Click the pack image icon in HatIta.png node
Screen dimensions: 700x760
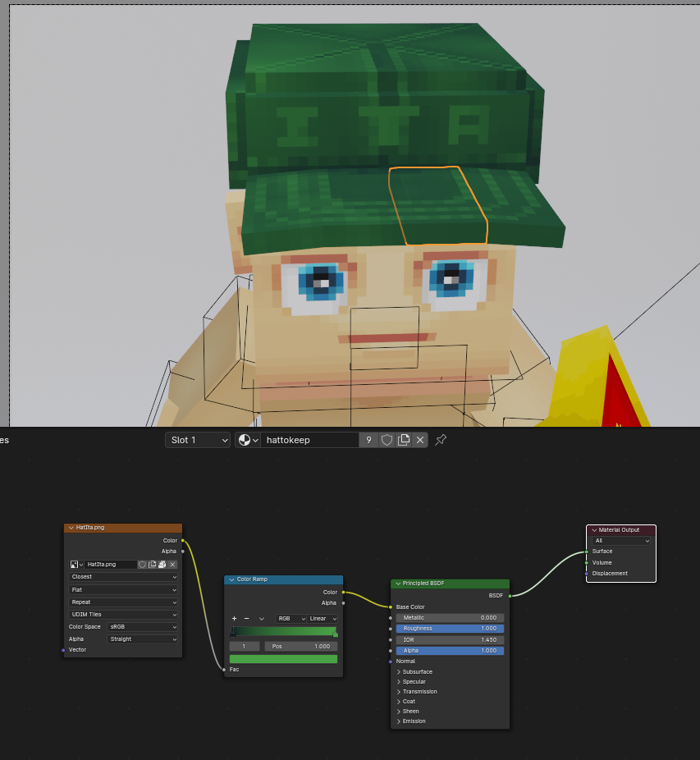click(x=162, y=565)
